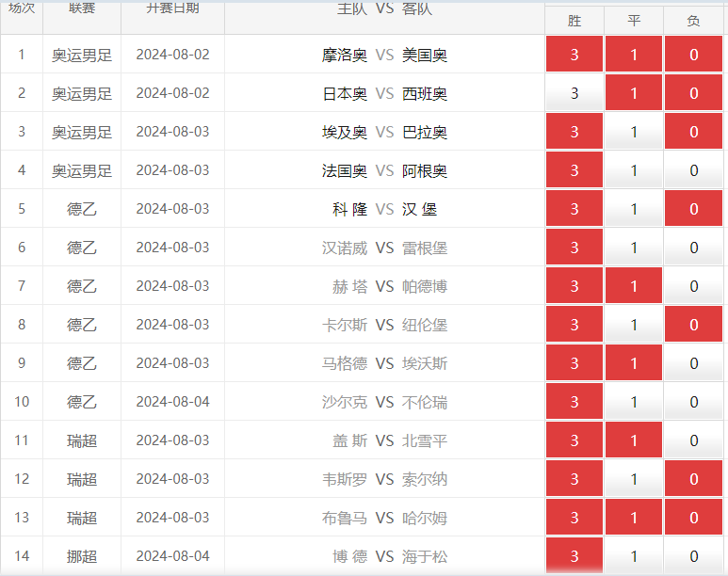Deselect win option 3 for 博德 VS 海于松
Image resolution: width=728 pixels, height=576 pixels.
coord(574,555)
